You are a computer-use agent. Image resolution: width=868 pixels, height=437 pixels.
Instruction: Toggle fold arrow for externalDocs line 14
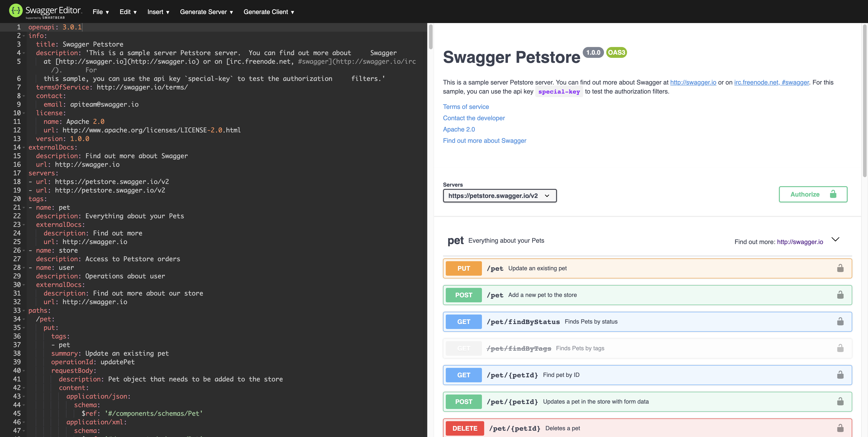point(24,148)
